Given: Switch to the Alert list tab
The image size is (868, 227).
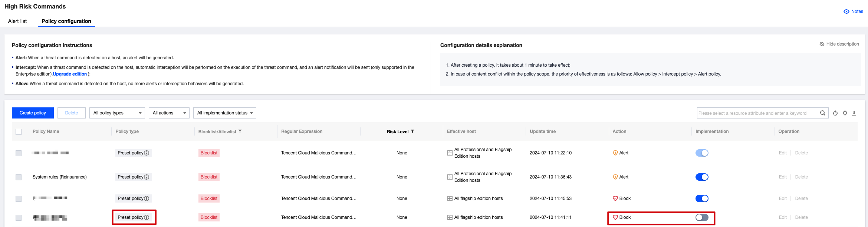Looking at the screenshot, I should point(17,21).
